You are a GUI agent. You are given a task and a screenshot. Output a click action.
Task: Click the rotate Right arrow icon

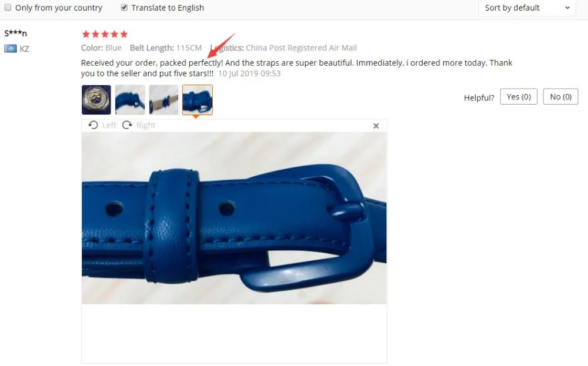pyautogui.click(x=127, y=125)
